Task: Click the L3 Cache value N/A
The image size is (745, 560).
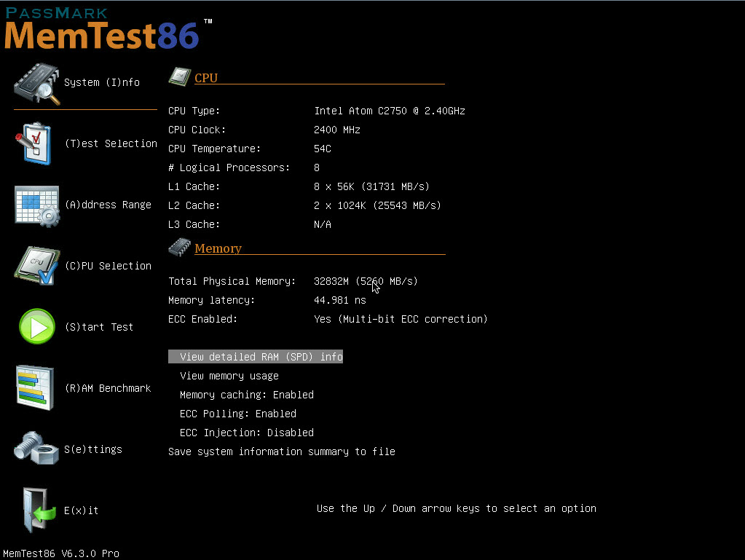Action: click(323, 224)
